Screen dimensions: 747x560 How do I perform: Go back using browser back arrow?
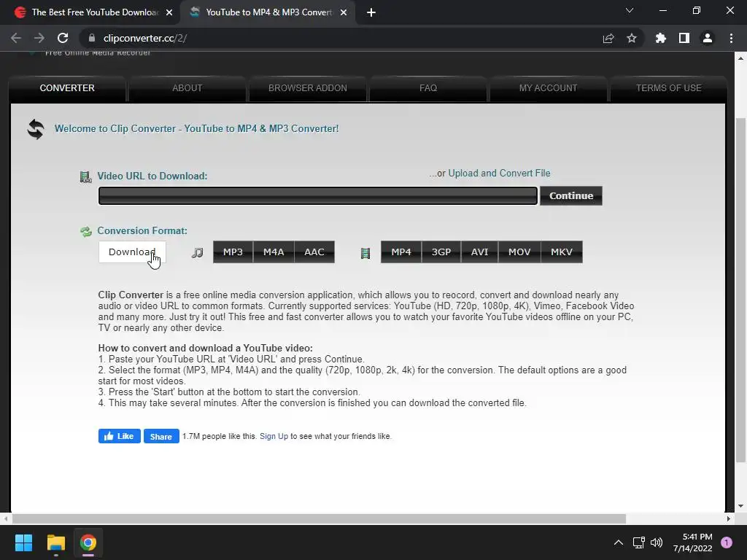coord(16,38)
